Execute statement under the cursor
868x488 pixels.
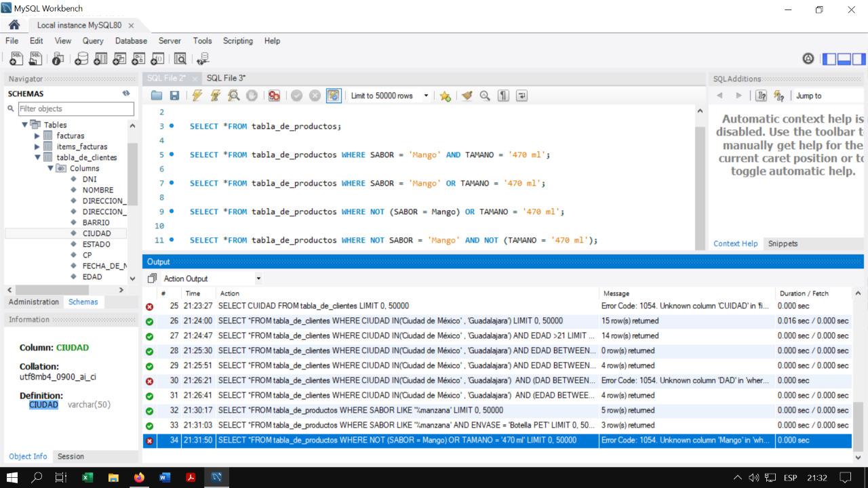(216, 96)
